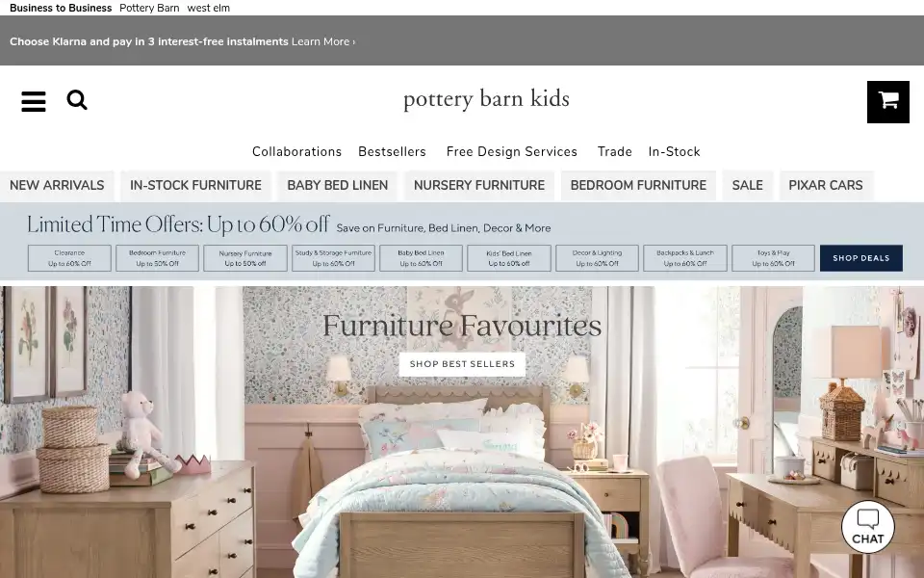Open the Trade link

(615, 151)
